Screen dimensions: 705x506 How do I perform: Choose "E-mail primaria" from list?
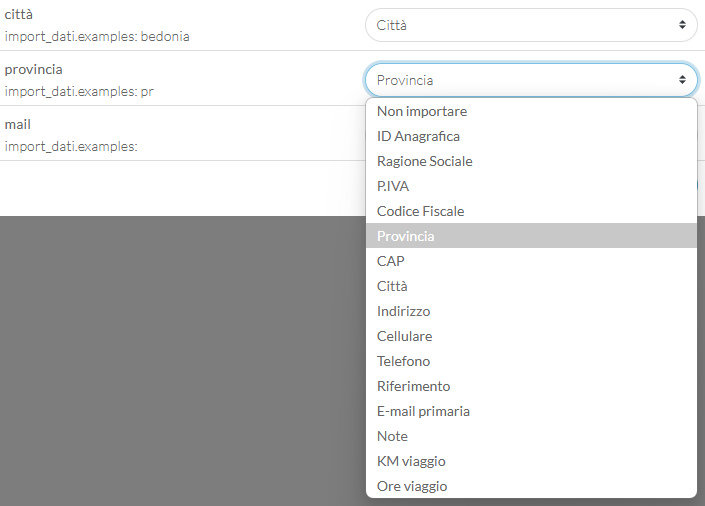pyautogui.click(x=531, y=411)
